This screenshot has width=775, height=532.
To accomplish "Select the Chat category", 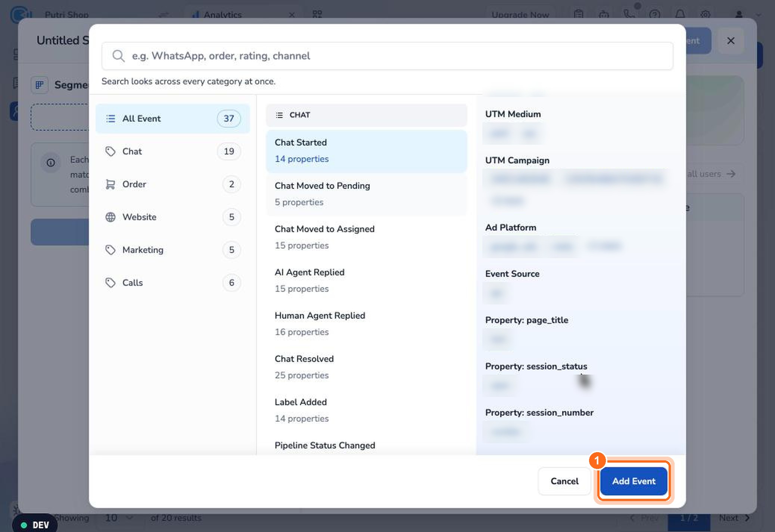I will 172,151.
